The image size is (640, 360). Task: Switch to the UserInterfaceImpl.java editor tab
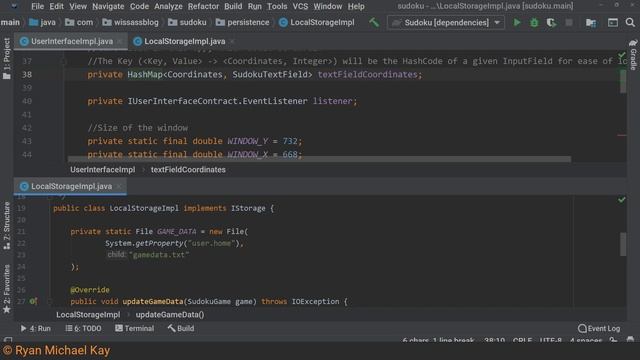click(71, 41)
